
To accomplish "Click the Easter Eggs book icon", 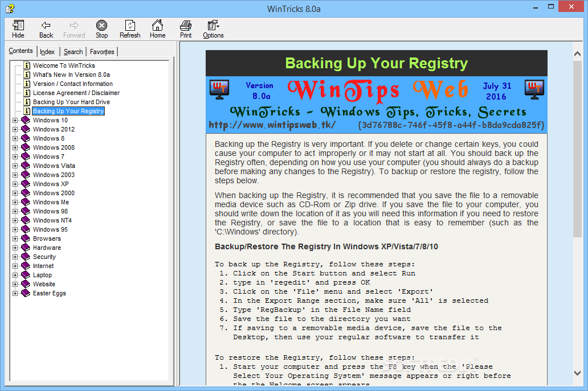I will click(26, 293).
